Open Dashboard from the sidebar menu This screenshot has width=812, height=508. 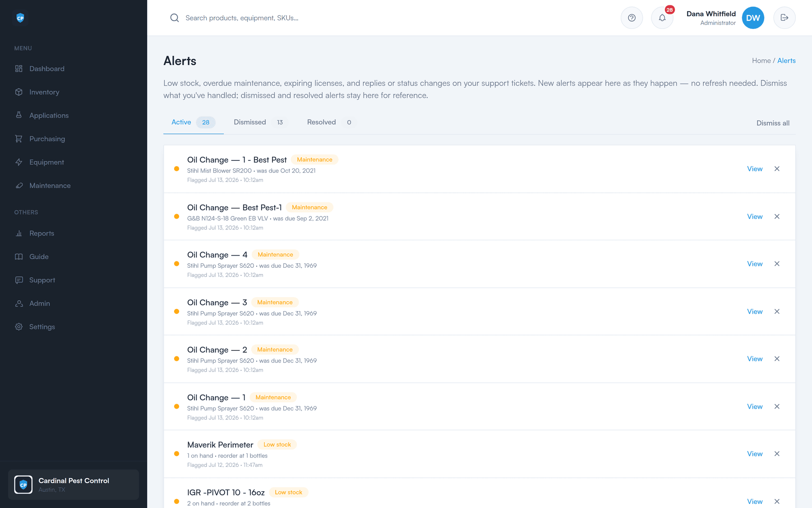[x=47, y=69]
